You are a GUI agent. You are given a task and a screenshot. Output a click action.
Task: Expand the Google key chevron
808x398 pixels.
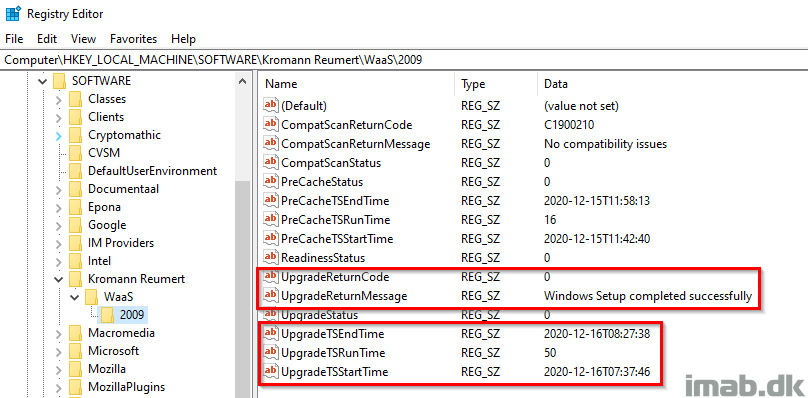[x=58, y=225]
